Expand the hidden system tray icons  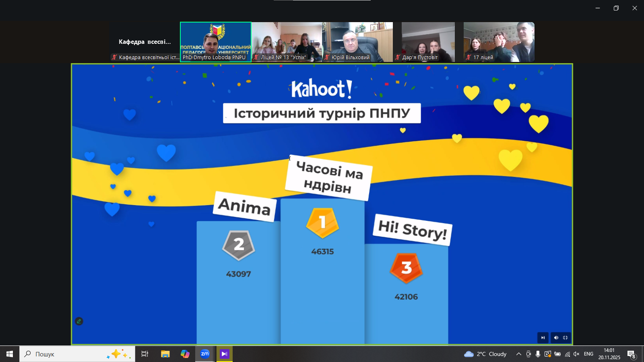[x=518, y=354]
